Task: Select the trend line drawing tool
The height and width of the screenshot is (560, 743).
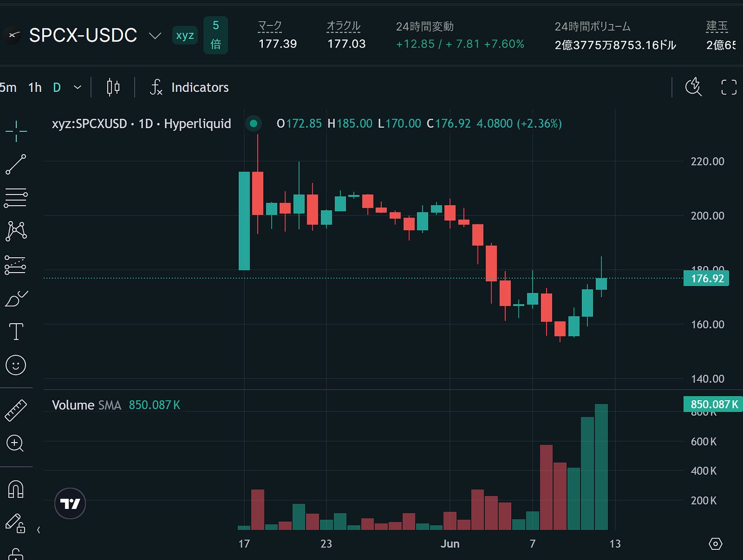Action: point(16,164)
